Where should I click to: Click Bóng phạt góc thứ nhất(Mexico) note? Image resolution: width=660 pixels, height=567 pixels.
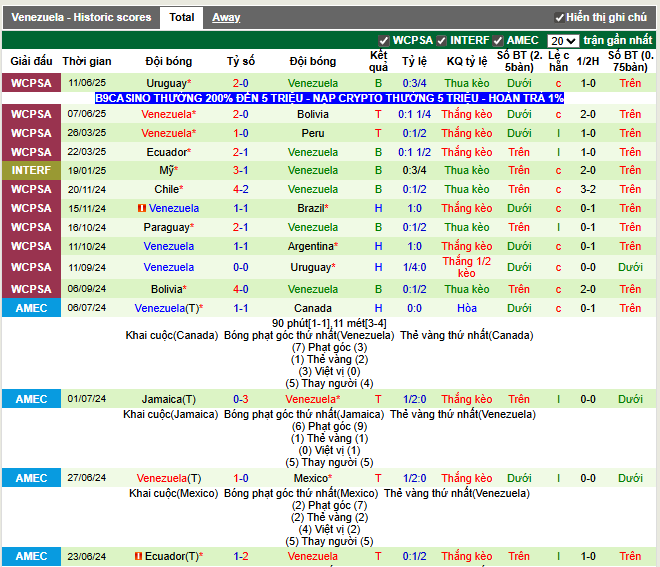[301, 493]
